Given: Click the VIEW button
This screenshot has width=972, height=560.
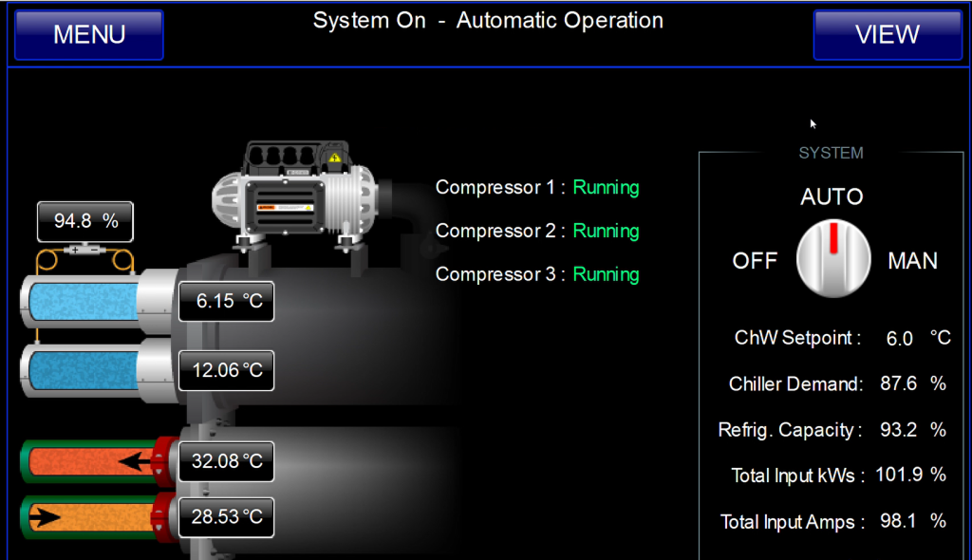Looking at the screenshot, I should pos(888,35).
